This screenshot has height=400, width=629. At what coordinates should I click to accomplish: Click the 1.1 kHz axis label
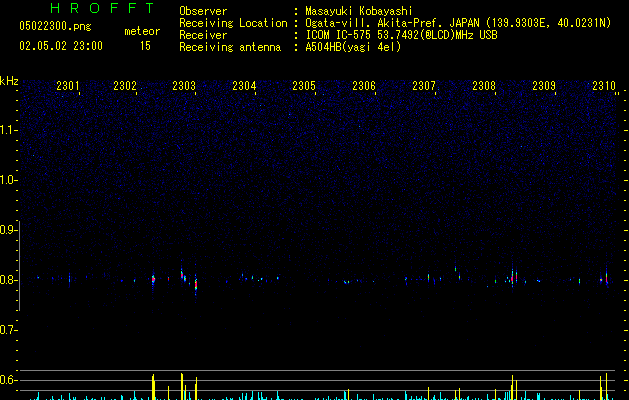click(x=9, y=130)
